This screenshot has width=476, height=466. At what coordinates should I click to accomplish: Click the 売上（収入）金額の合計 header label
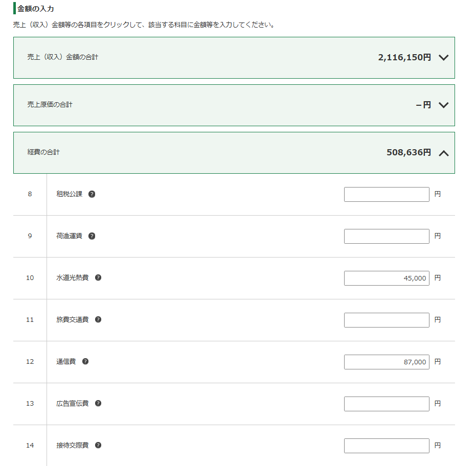(63, 57)
